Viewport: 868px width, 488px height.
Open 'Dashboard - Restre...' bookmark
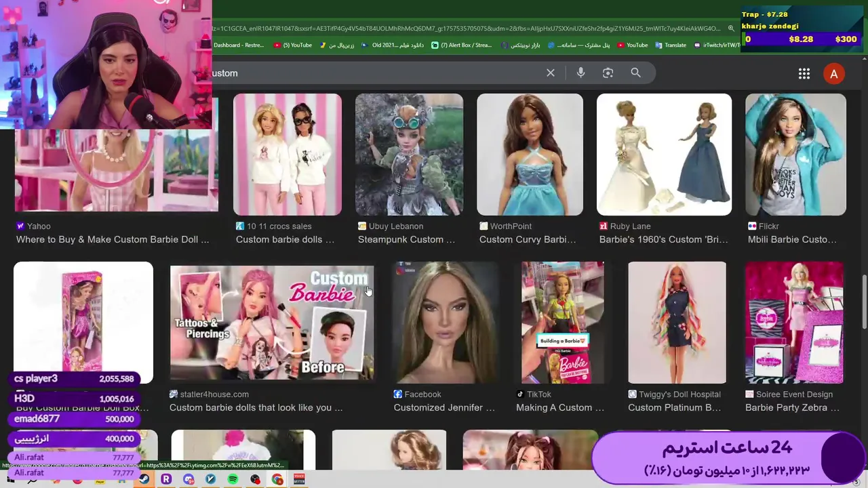[239, 45]
